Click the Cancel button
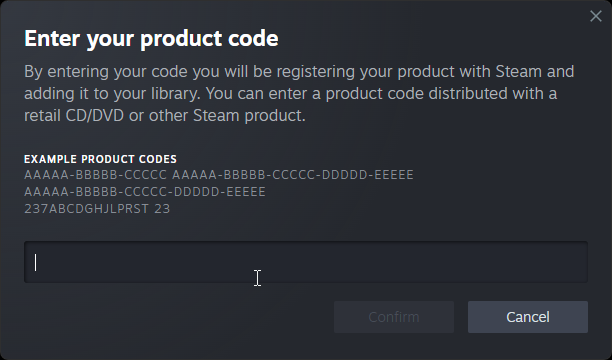The image size is (612, 360). 528,317
